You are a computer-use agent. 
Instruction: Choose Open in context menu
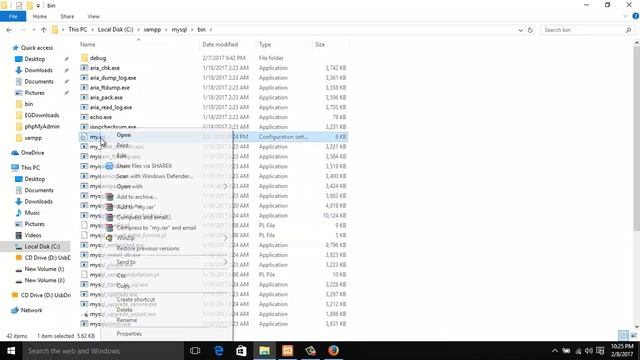124,135
